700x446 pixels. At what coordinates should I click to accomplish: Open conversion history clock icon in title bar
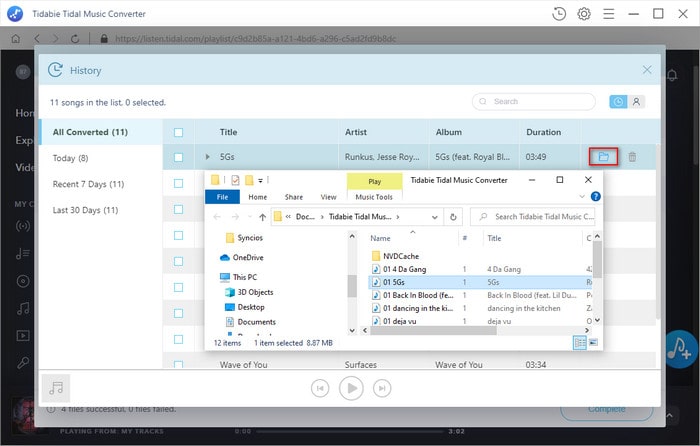tap(559, 14)
